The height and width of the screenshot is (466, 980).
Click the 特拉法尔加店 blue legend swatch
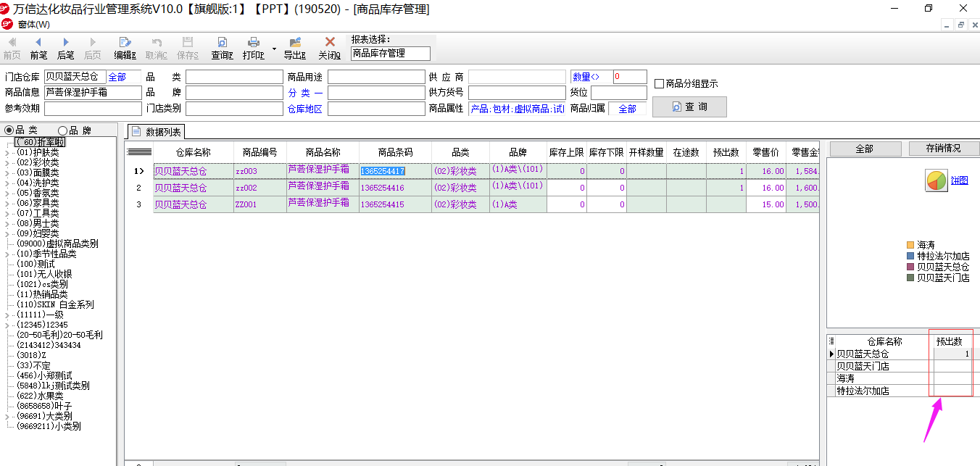click(911, 257)
